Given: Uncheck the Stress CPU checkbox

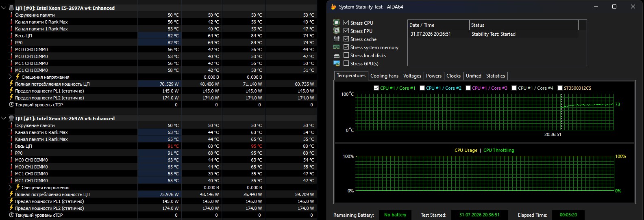Looking at the screenshot, I should 346,23.
